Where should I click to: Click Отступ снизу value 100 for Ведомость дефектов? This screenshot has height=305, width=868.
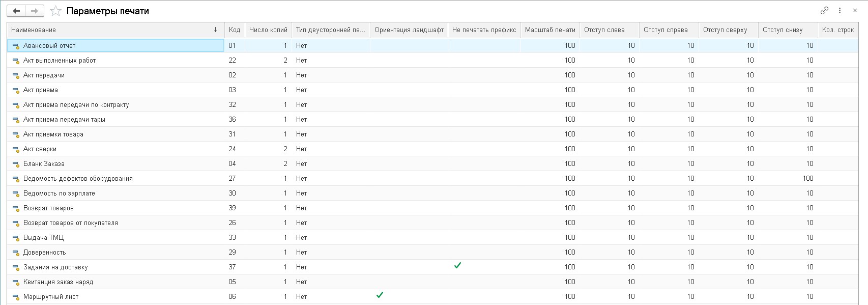click(807, 178)
